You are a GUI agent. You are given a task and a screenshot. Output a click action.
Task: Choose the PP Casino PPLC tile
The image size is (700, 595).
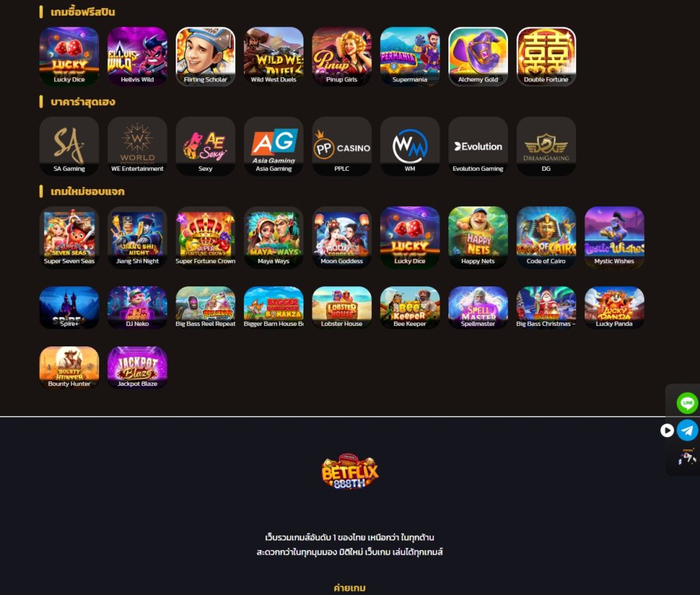[x=342, y=146]
